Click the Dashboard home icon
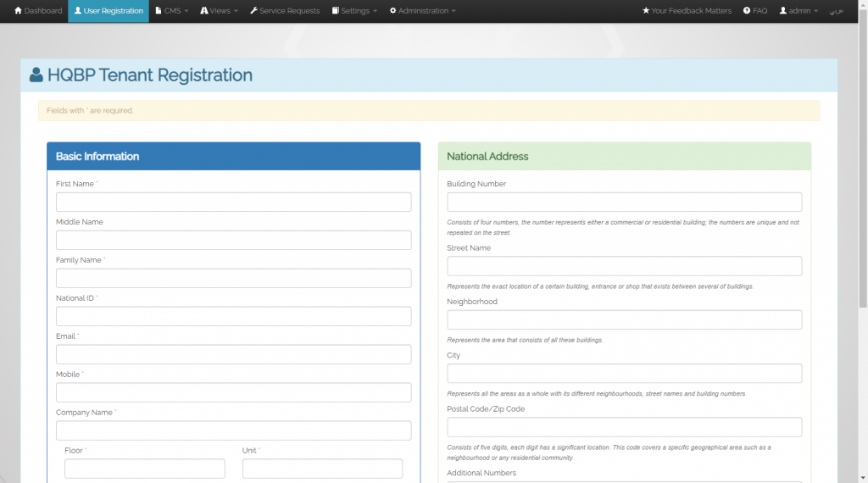The image size is (868, 483). [18, 11]
